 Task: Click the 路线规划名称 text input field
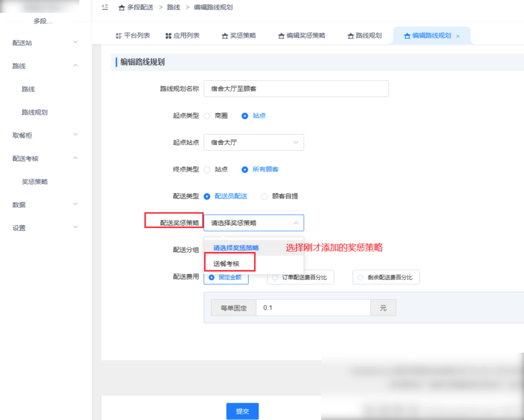point(296,89)
